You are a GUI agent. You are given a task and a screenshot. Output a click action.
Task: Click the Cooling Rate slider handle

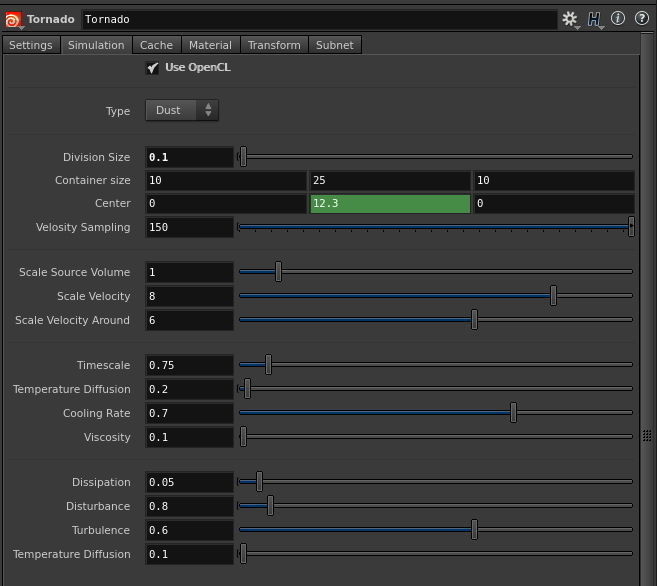coord(513,413)
